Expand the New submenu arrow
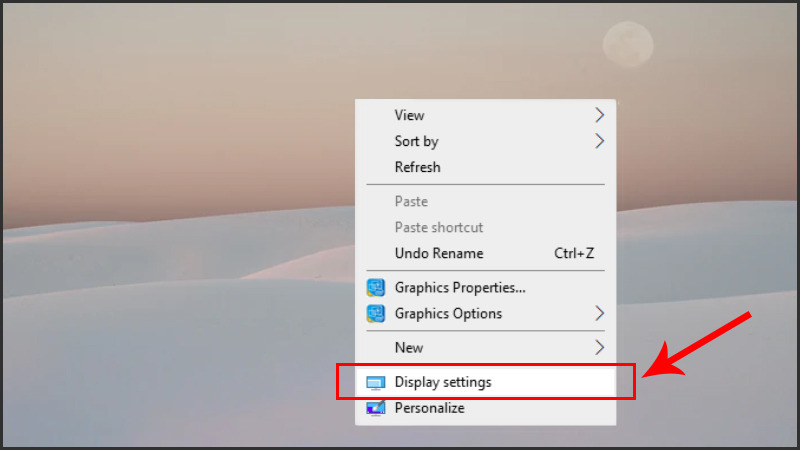800x450 pixels. tap(600, 347)
